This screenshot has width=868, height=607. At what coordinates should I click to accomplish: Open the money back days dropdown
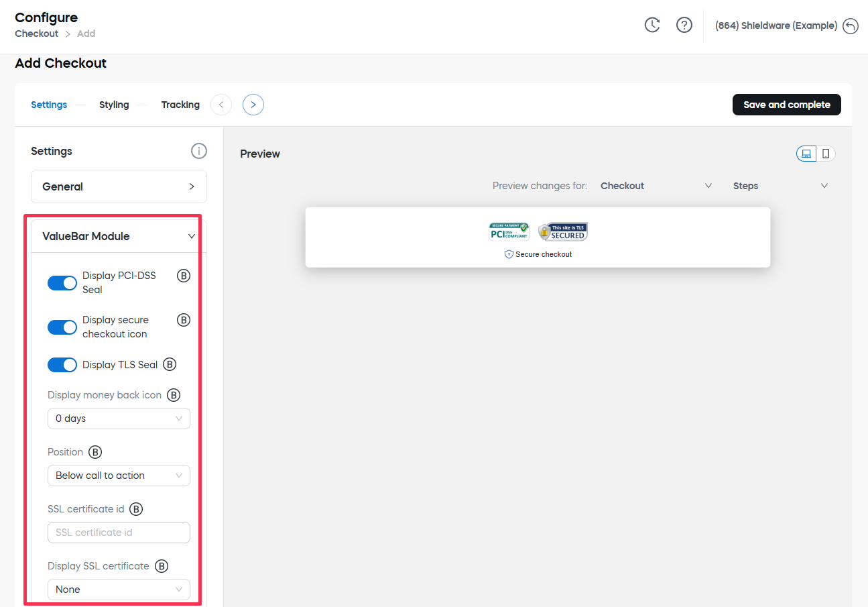pos(119,419)
